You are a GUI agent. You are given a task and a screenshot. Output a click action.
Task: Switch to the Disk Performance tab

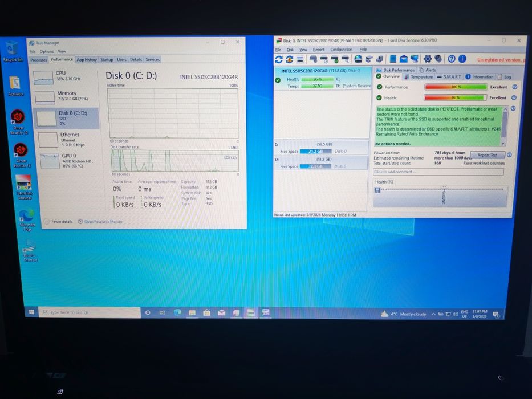click(396, 70)
